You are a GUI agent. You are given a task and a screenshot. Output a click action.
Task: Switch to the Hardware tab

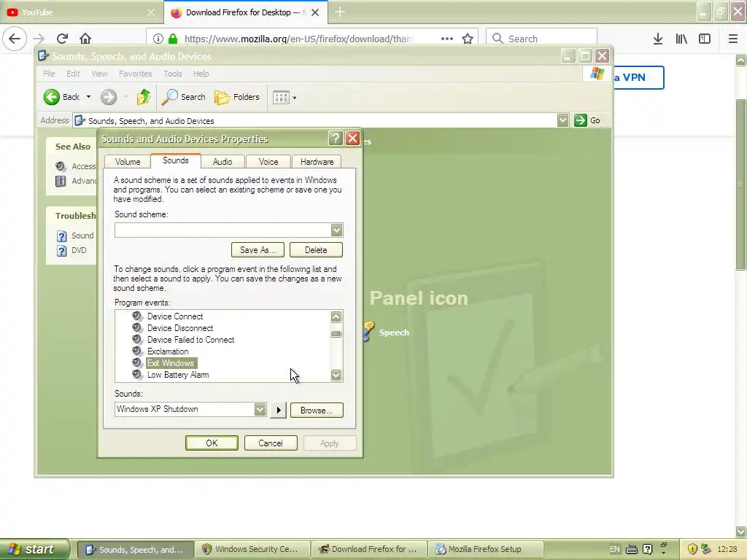pos(317,162)
